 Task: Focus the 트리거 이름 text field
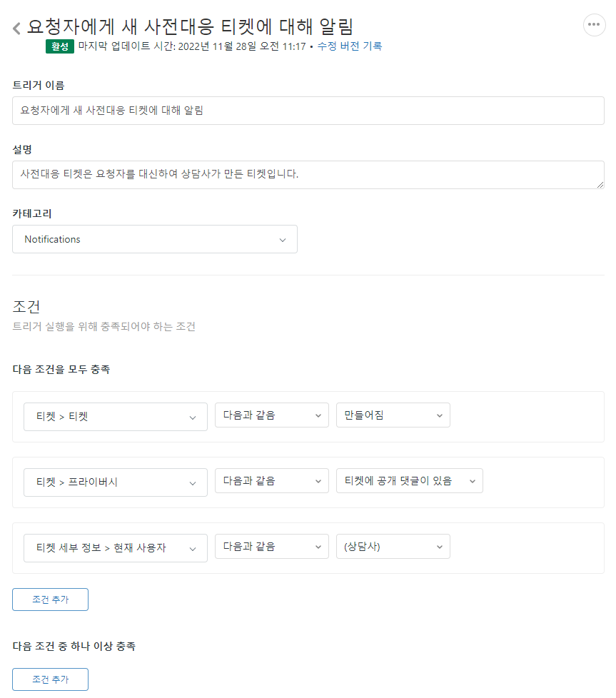tap(308, 111)
